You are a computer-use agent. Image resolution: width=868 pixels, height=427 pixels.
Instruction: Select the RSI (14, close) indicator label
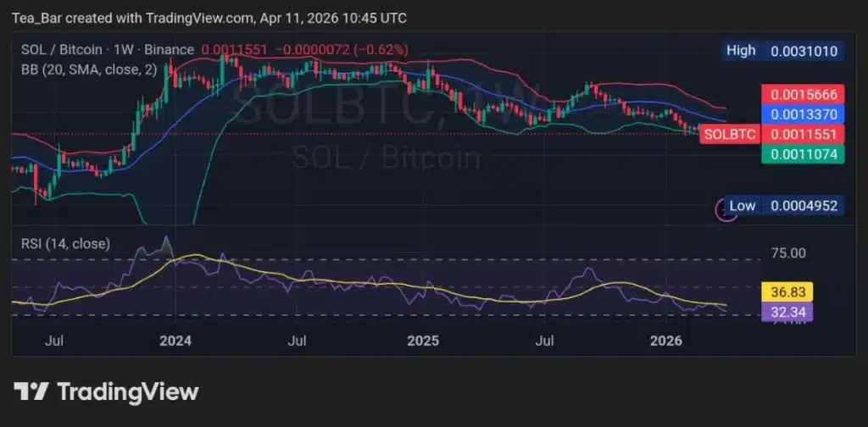pyautogui.click(x=65, y=243)
